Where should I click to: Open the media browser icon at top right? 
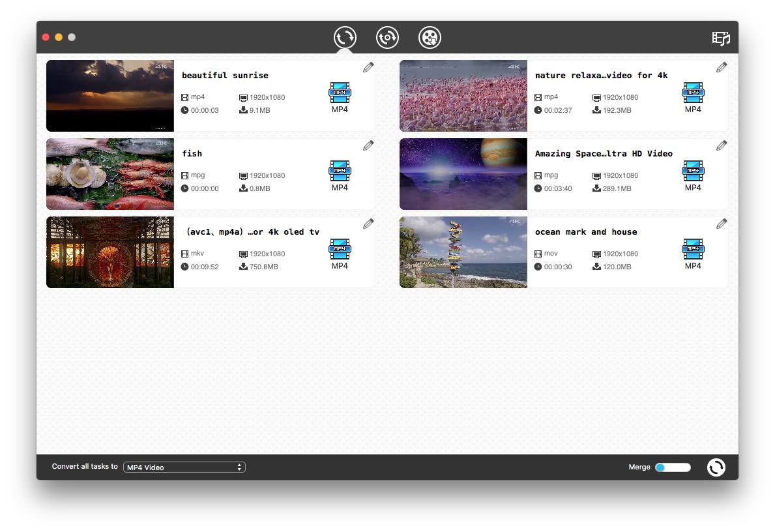720,38
